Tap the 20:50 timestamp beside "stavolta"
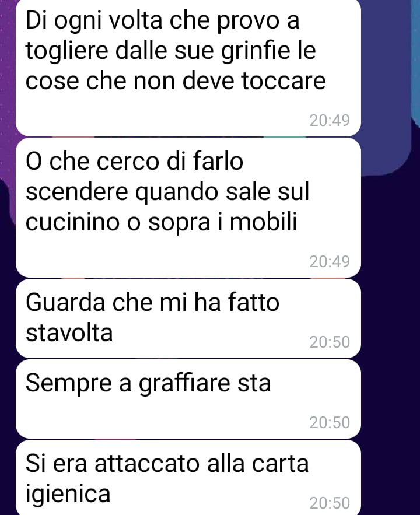This screenshot has height=515, width=420. click(x=330, y=342)
